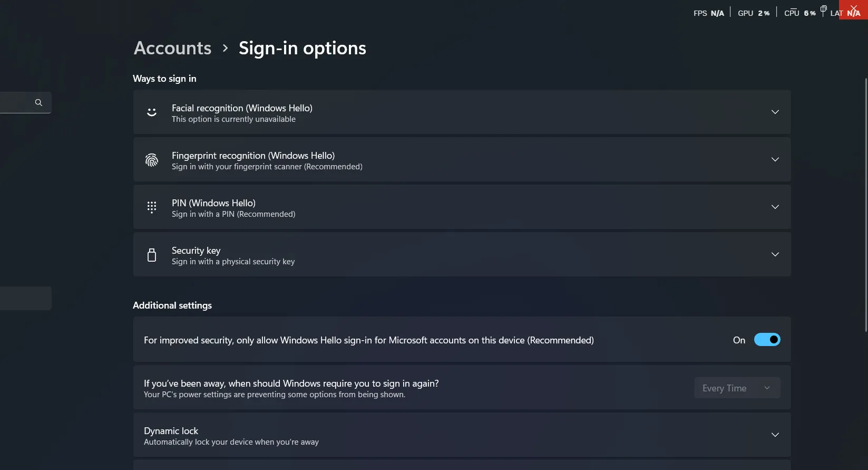Click the fingerprint scanner icon
Viewport: 868px width, 470px height.
pos(152,160)
